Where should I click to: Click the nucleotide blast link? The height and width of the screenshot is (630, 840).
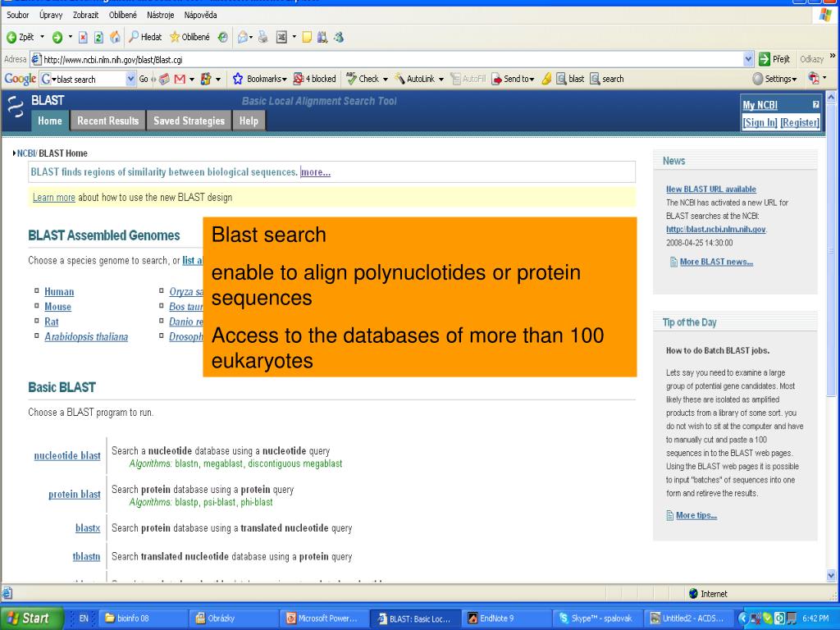tap(67, 456)
